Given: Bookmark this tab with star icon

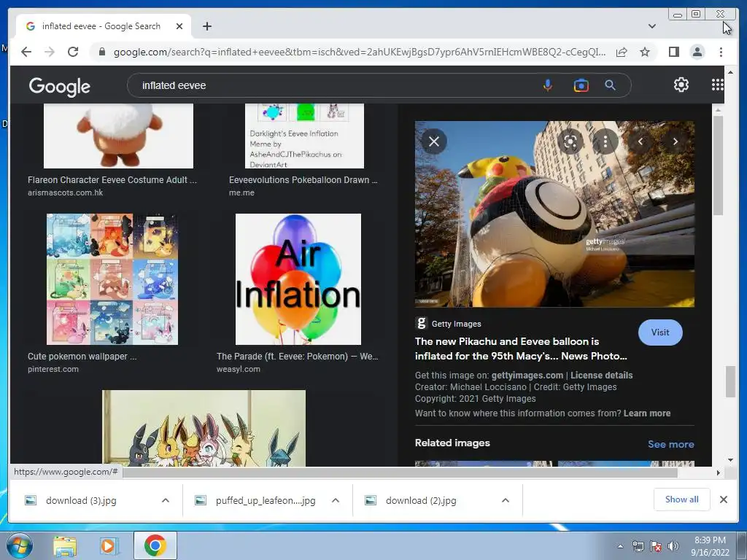Looking at the screenshot, I should coord(645,52).
